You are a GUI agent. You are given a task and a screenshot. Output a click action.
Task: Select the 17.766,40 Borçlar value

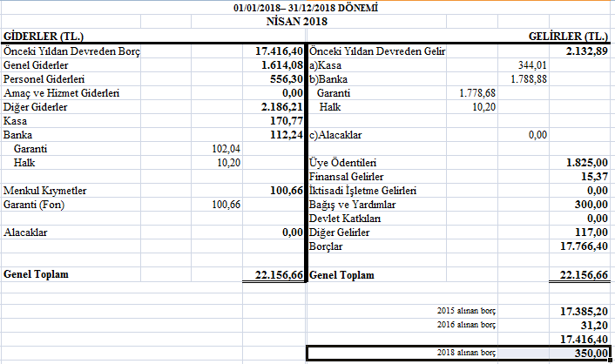tap(584, 246)
